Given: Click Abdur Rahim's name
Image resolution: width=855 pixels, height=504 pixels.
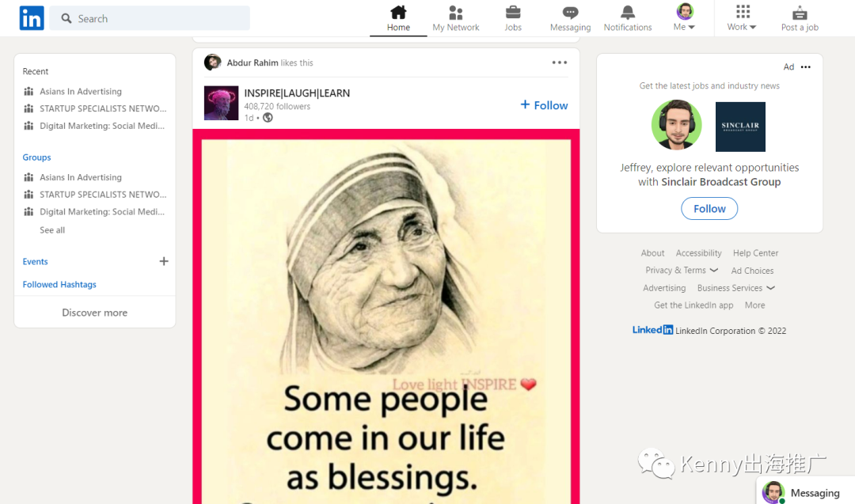Looking at the screenshot, I should [x=253, y=63].
